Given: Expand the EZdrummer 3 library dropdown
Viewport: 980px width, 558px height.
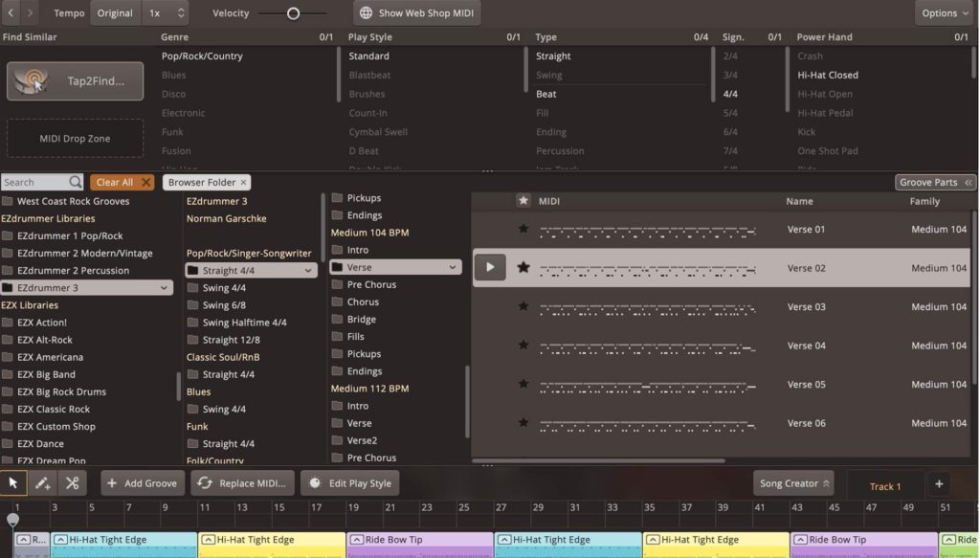Looking at the screenshot, I should point(164,288).
